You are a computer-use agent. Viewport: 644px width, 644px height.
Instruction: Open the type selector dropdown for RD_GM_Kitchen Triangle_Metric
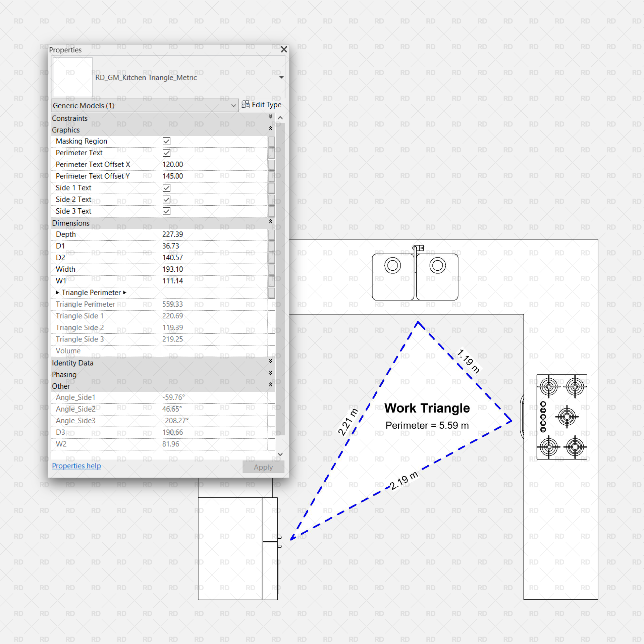click(x=281, y=77)
